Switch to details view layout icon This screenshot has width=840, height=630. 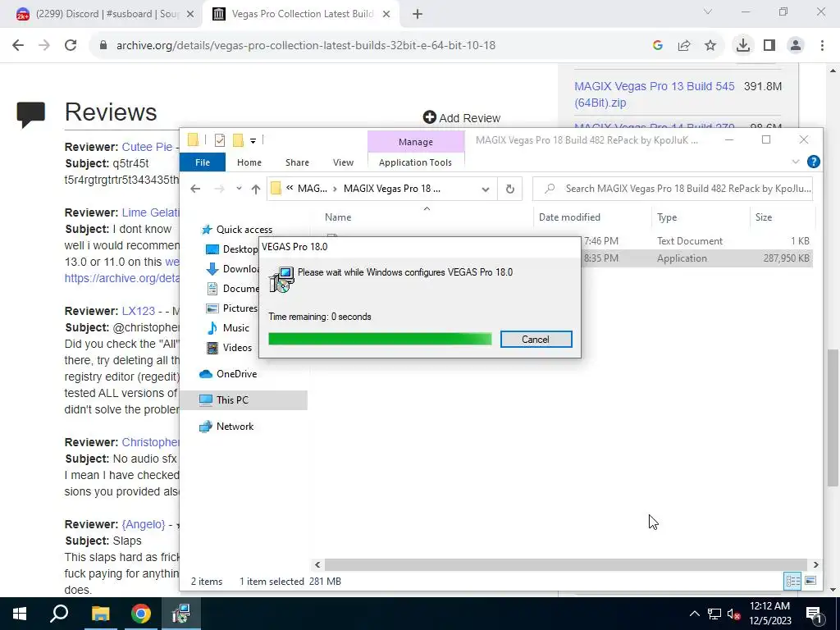point(793,582)
